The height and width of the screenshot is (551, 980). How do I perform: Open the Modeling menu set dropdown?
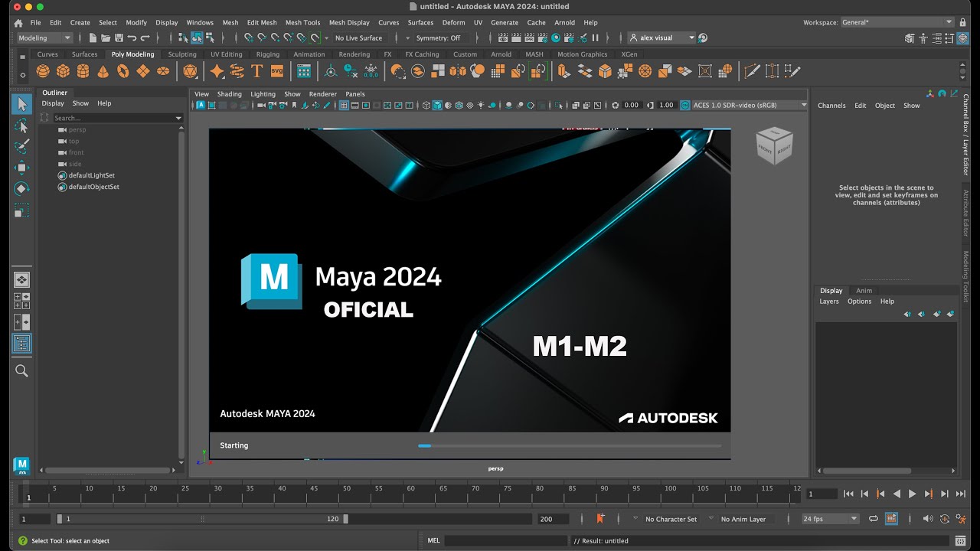[x=44, y=37]
